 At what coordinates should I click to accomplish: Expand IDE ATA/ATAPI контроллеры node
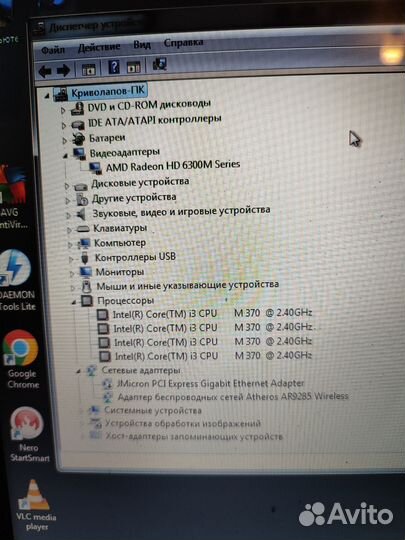click(x=64, y=126)
